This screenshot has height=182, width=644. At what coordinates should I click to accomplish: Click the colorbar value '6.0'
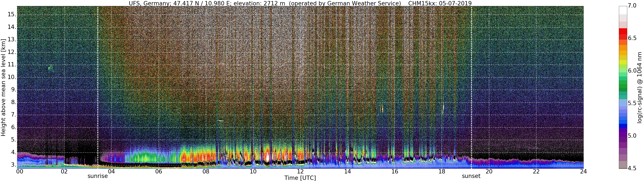pos(632,71)
